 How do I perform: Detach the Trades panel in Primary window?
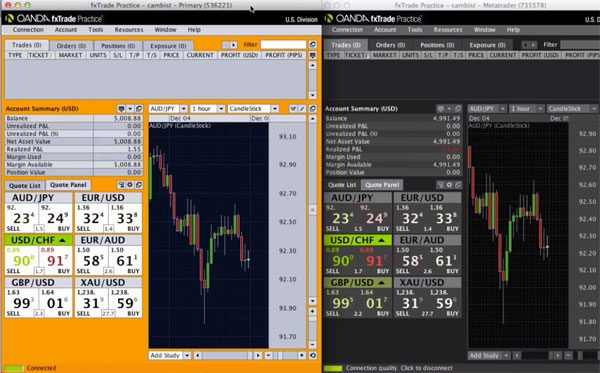tap(313, 45)
